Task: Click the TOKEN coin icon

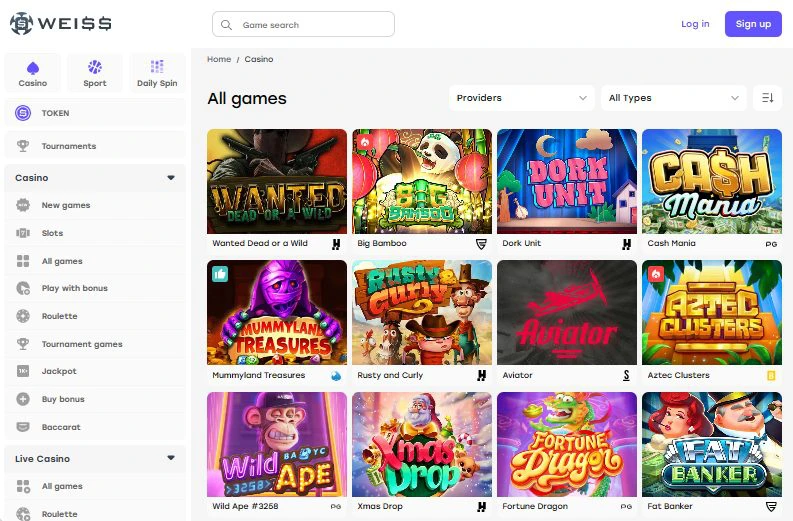Action: pyautogui.click(x=23, y=113)
